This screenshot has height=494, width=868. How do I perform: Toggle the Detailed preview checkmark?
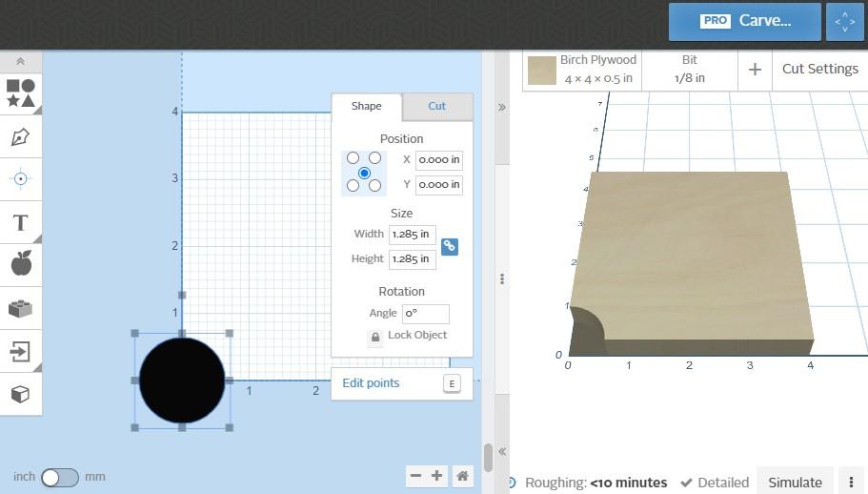click(x=686, y=483)
